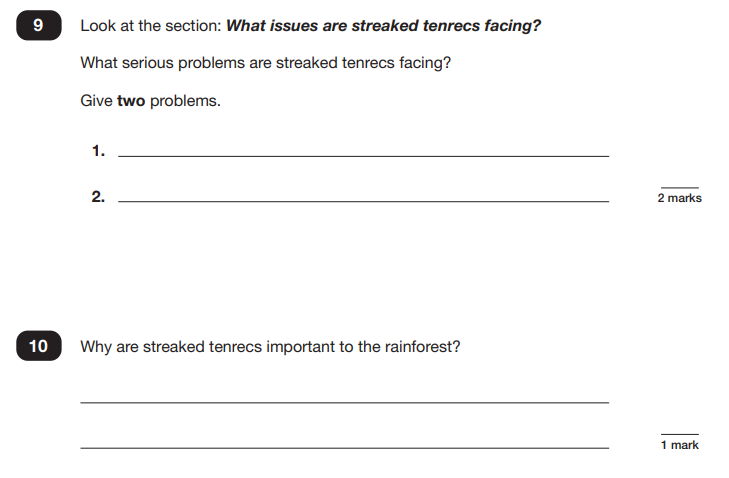729x478 pixels.
Task: Click the word 'problems.' in the instruction
Action: (x=185, y=101)
